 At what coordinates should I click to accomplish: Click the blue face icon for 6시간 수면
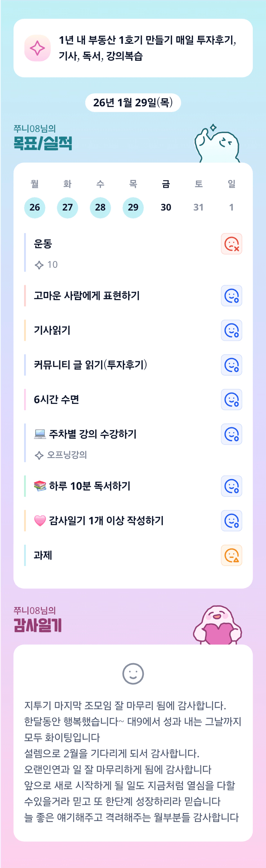click(231, 400)
